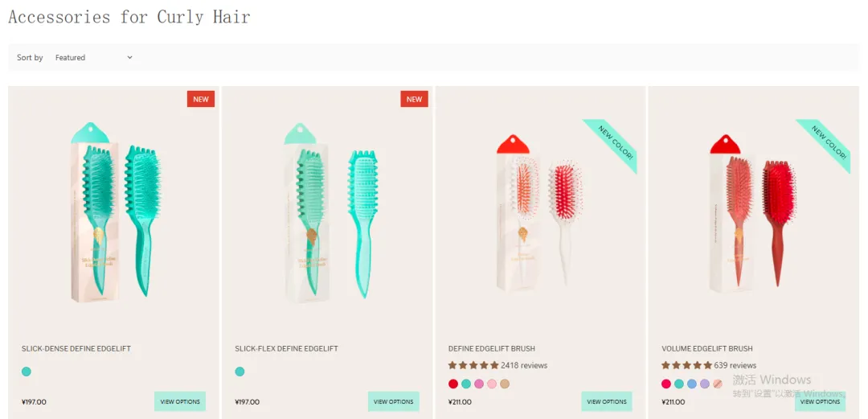This screenshot has height=419, width=868.
Task: Open the 2418 reviews star rating
Action: coord(497,365)
